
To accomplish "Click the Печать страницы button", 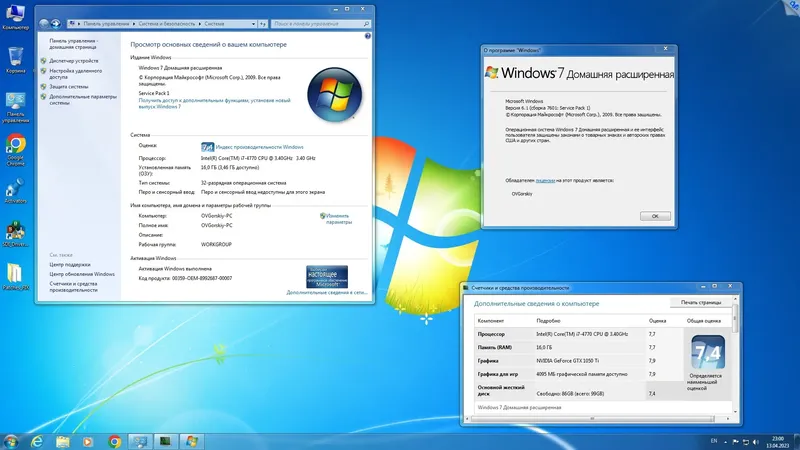I will pyautogui.click(x=701, y=303).
